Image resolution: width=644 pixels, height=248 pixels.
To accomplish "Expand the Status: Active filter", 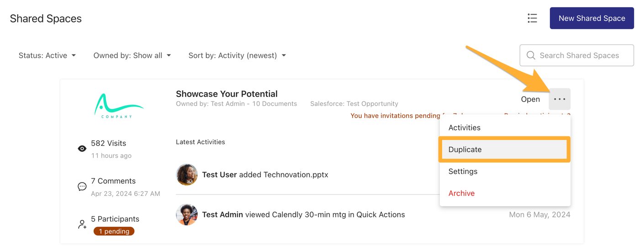I will pos(47,55).
